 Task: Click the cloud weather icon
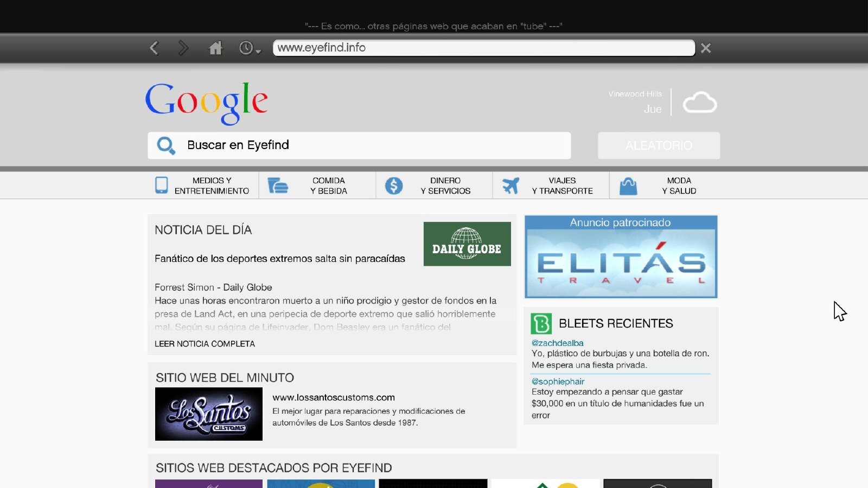click(699, 102)
